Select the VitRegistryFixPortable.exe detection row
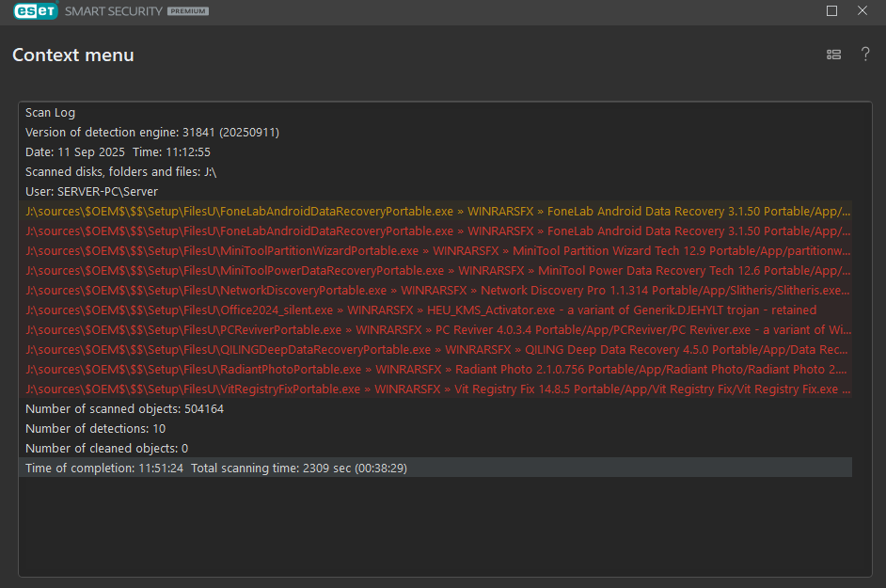Screen dimensions: 886x588 pyautogui.click(x=435, y=389)
